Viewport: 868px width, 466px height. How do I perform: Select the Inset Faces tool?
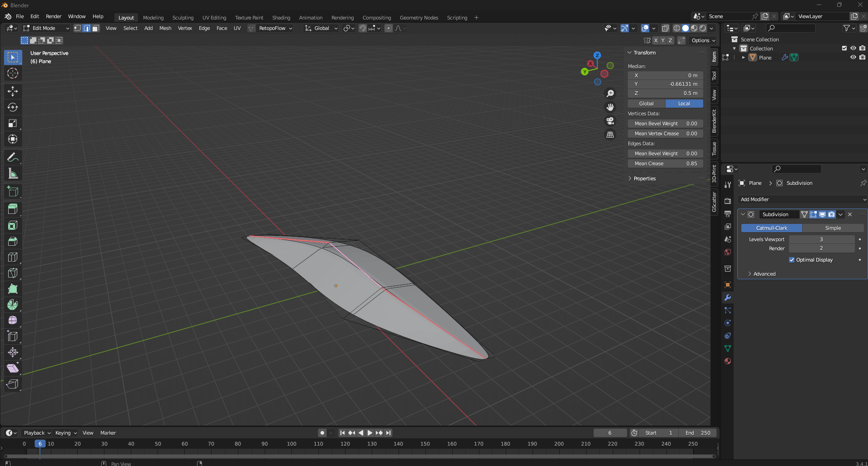(x=13, y=225)
